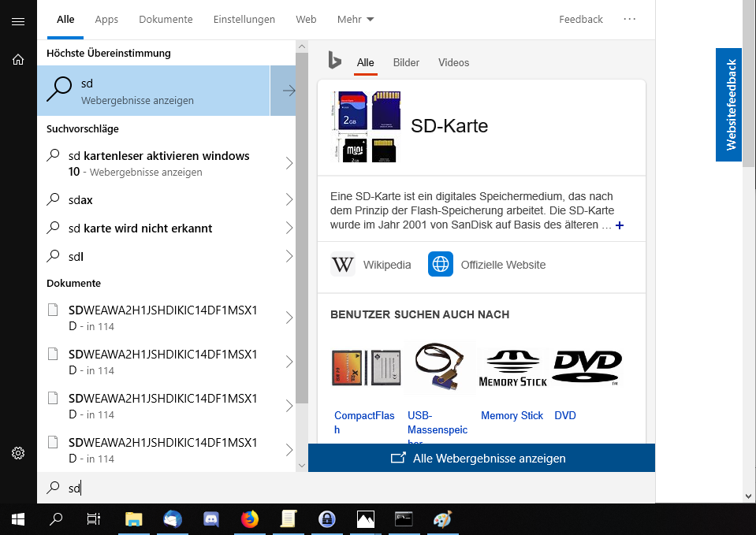Viewport: 756px width, 535px height.
Task: Switch to the Dokumente filter tab
Action: coord(166,19)
